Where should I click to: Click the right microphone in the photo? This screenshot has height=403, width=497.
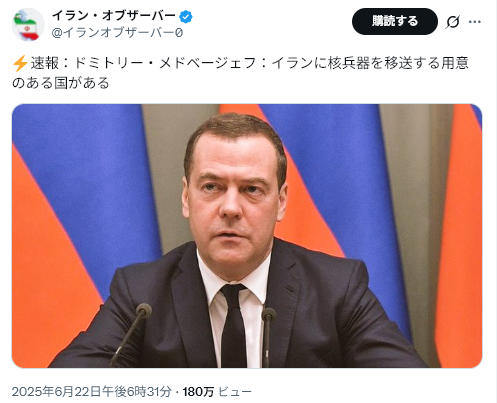point(268,337)
